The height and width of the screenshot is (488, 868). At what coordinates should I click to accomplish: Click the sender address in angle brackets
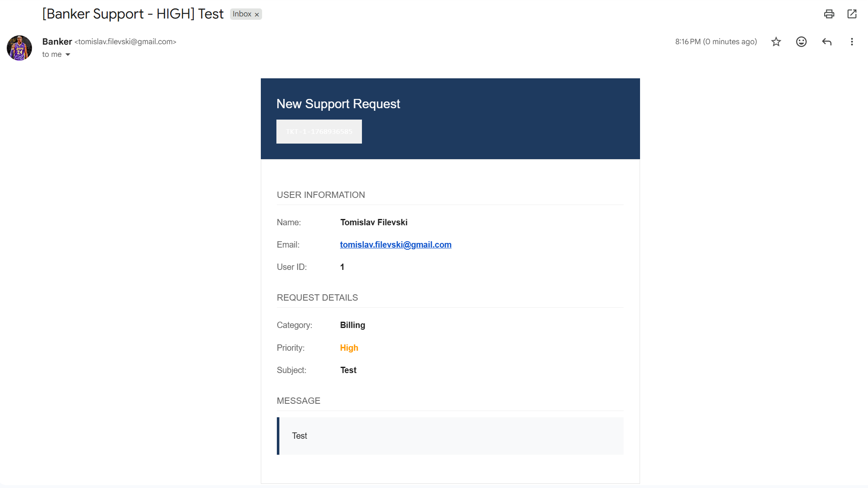(x=126, y=42)
